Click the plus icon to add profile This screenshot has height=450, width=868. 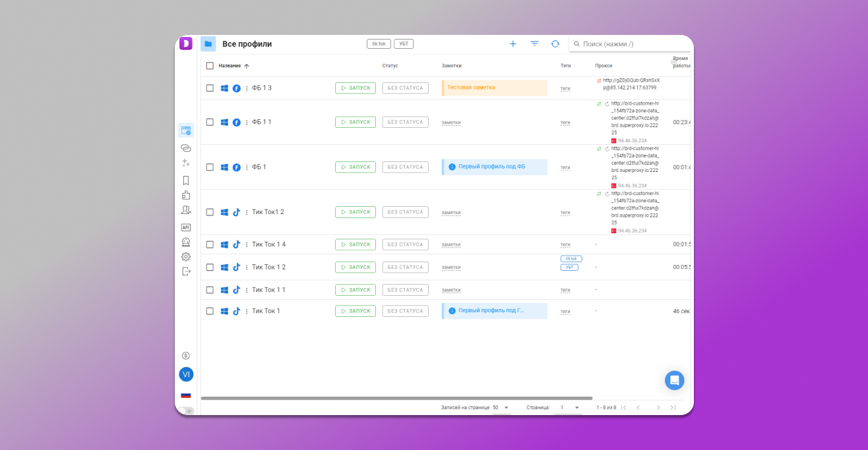[513, 44]
